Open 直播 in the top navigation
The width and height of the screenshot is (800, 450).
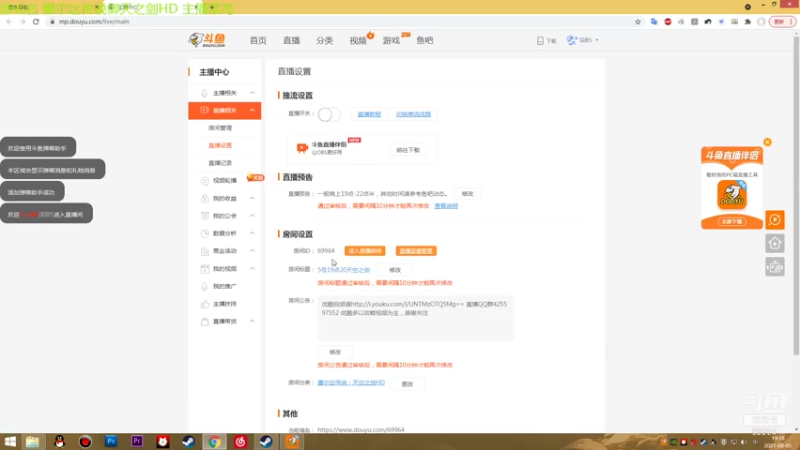pyautogui.click(x=291, y=40)
